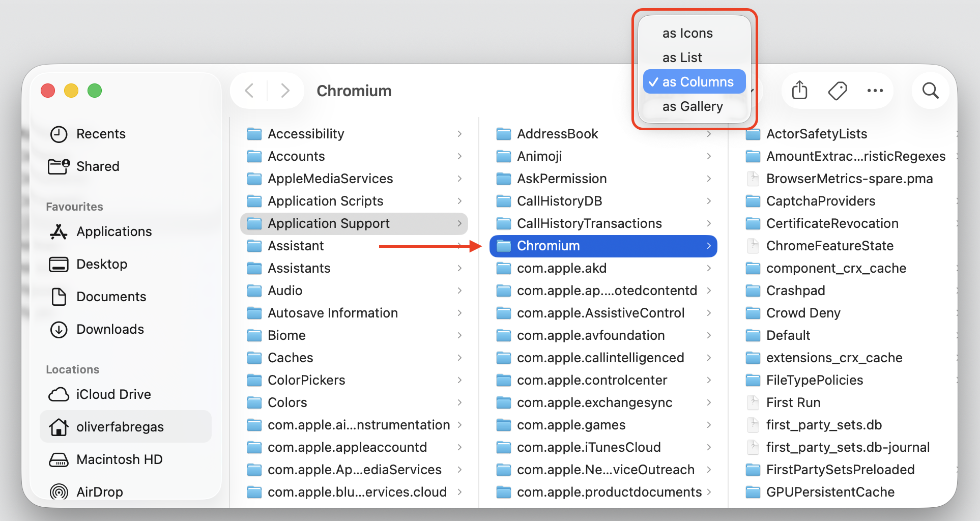The height and width of the screenshot is (521, 980).
Task: Open Shared in the sidebar
Action: [x=126, y=166]
